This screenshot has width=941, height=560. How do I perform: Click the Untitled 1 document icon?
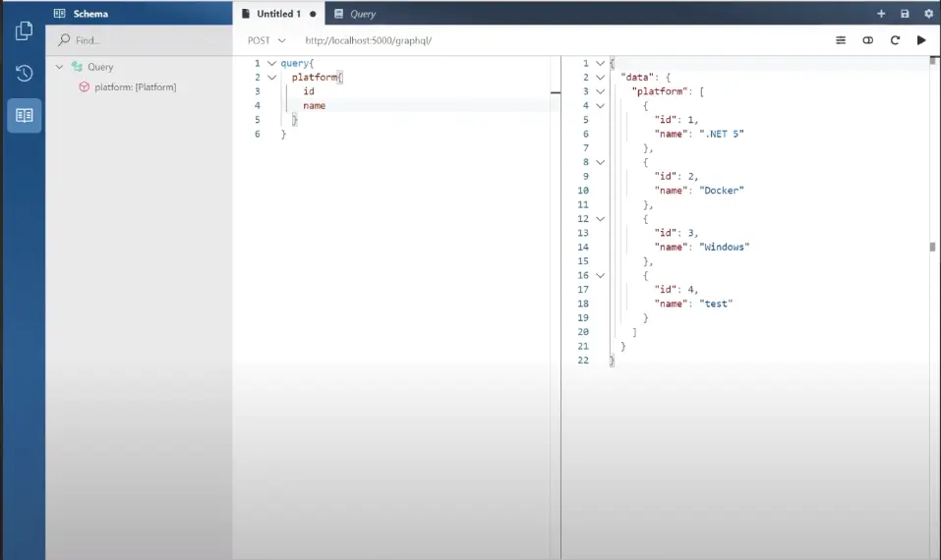coord(246,13)
